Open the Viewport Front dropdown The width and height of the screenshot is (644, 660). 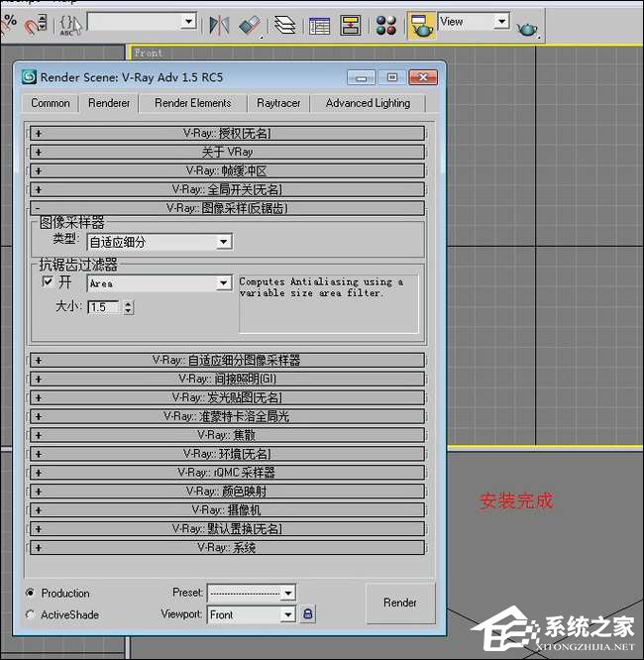[x=252, y=614]
